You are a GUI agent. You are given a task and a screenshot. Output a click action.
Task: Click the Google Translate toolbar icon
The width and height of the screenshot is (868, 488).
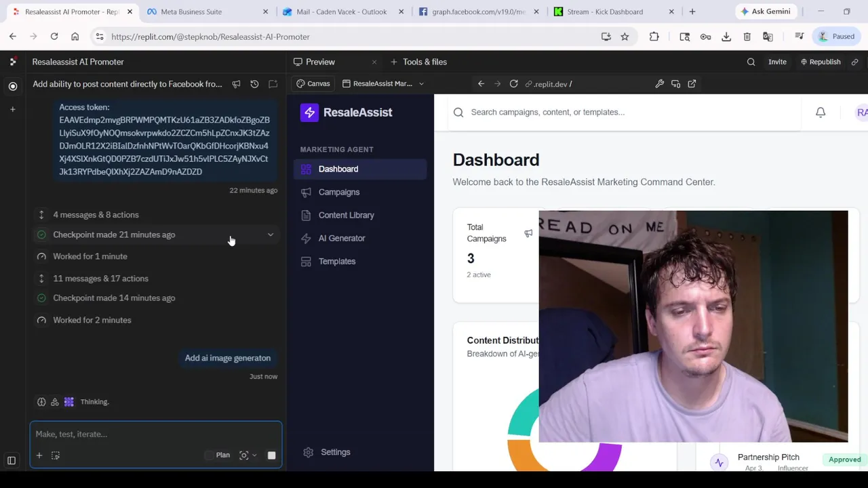pyautogui.click(x=768, y=37)
